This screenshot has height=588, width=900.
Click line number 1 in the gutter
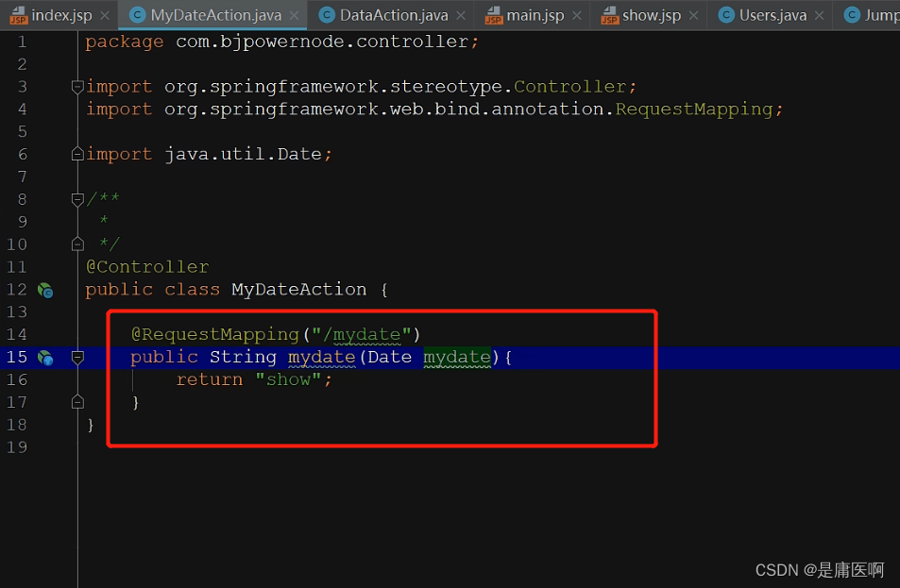22,42
